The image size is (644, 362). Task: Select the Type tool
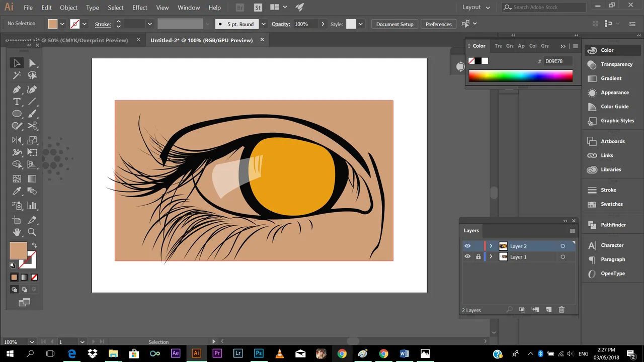click(x=17, y=102)
